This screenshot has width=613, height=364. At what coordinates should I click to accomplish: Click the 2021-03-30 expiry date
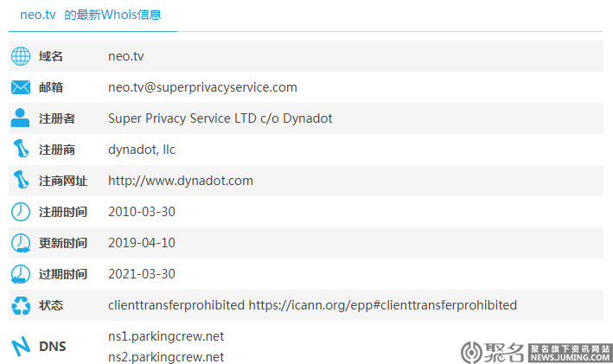tap(142, 274)
